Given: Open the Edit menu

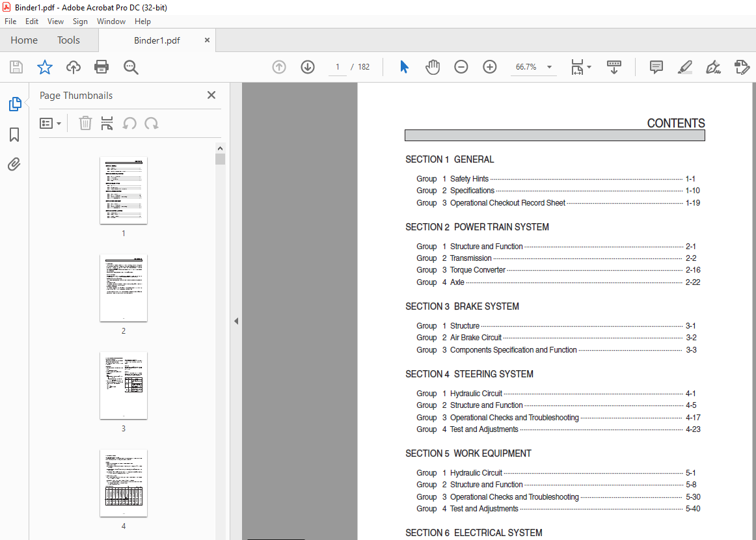Looking at the screenshot, I should coord(32,21).
